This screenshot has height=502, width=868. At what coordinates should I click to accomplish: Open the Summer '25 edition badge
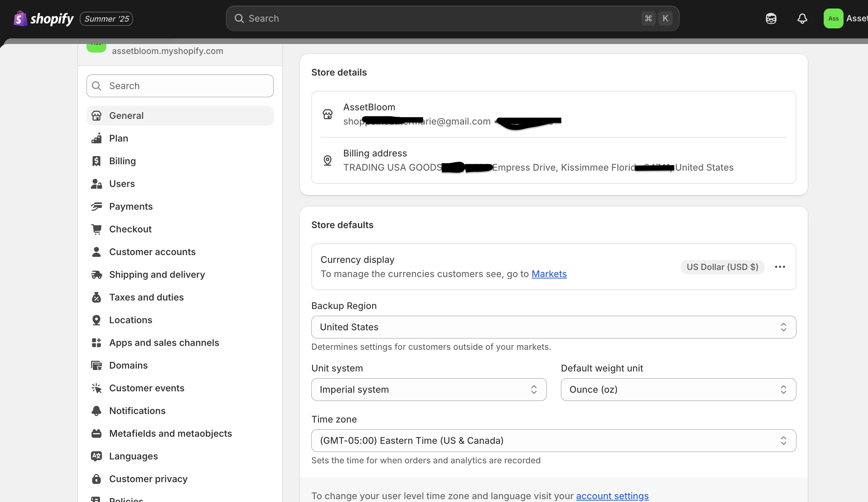(x=106, y=19)
